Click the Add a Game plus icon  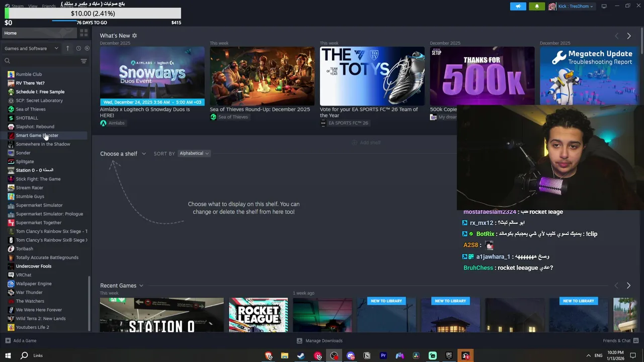[x=8, y=340]
